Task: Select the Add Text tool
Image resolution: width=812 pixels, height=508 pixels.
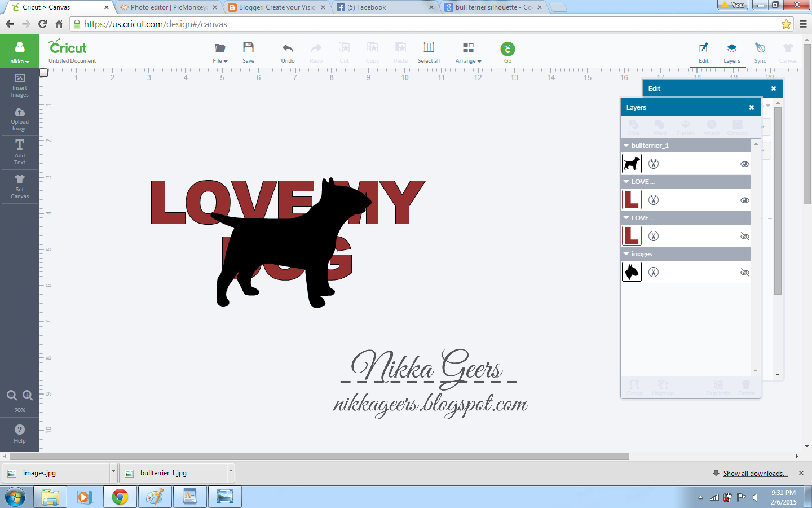Action: pos(20,152)
